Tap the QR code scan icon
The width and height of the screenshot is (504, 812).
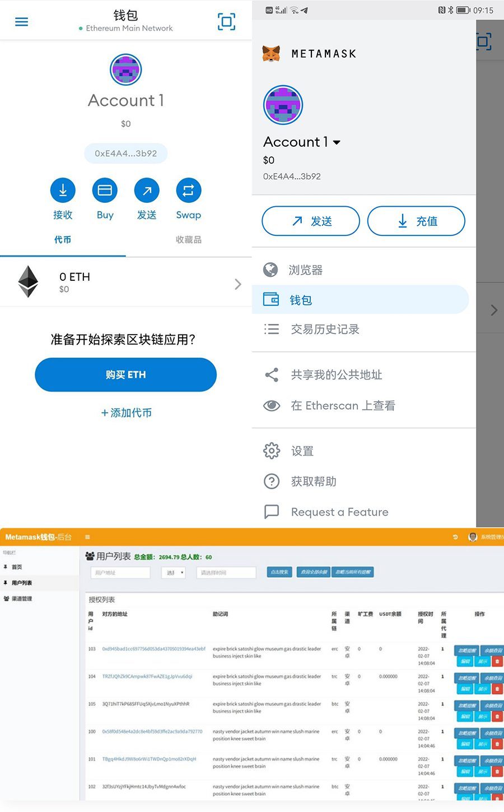[226, 20]
